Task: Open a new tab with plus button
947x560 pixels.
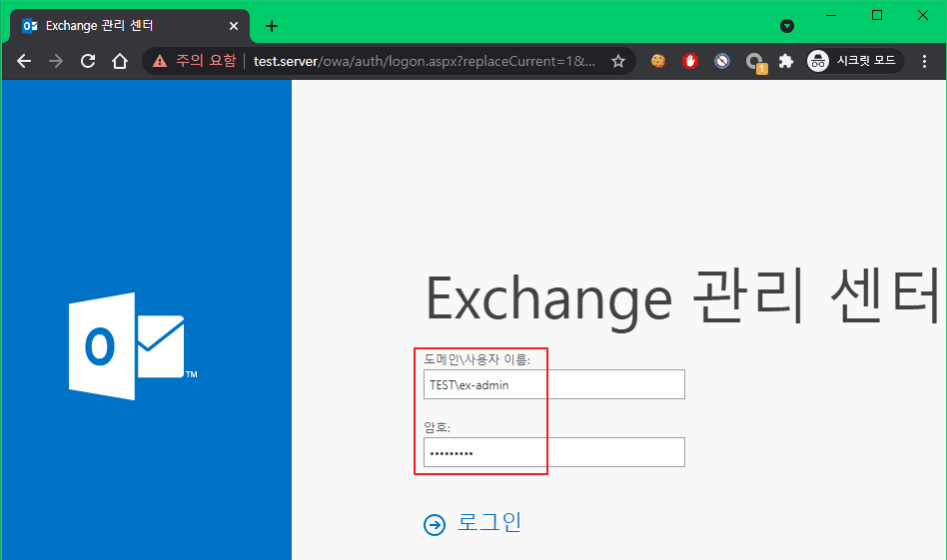Action: 272,26
